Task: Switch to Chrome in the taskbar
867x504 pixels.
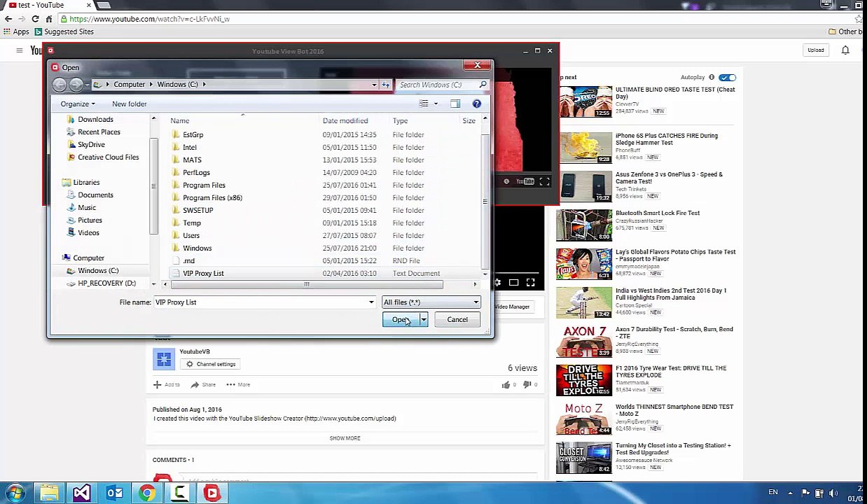Action: click(146, 493)
